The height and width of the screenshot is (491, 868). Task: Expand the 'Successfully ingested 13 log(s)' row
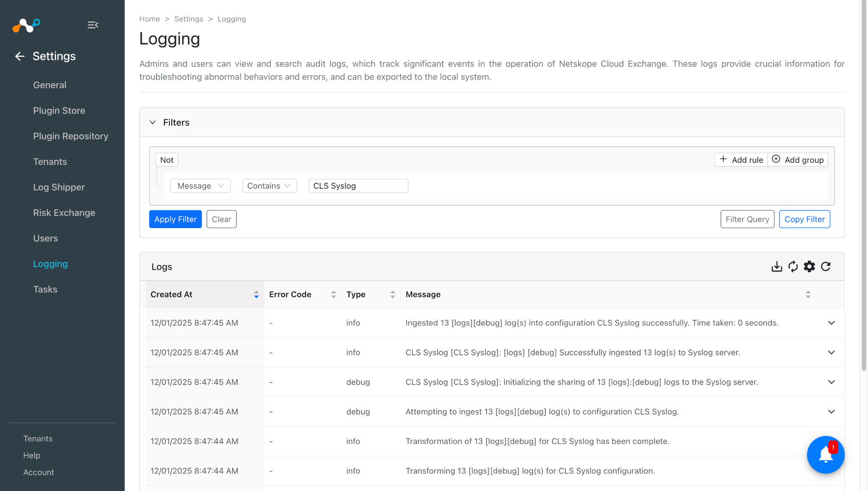tap(831, 352)
